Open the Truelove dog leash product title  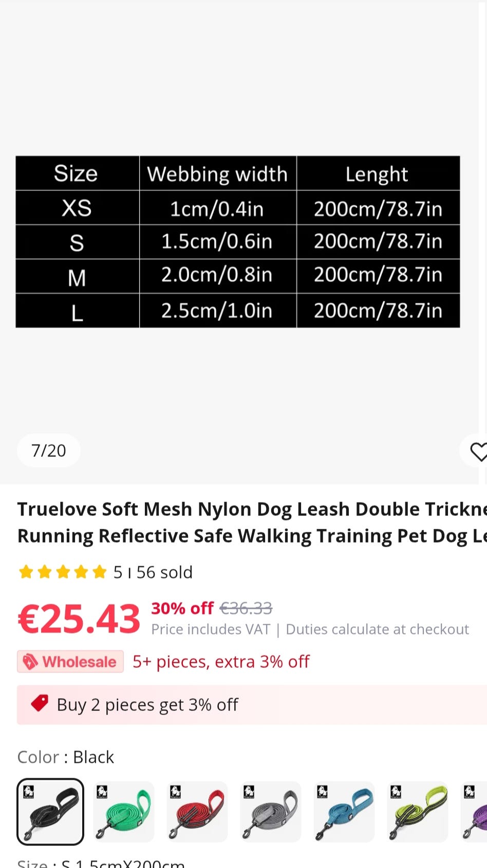coord(252,523)
